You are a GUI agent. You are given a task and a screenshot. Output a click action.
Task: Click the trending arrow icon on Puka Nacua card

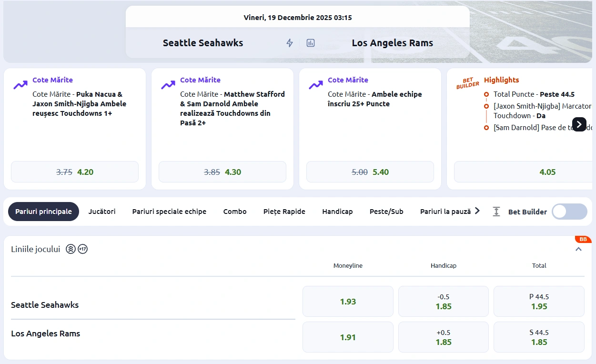[x=20, y=85]
